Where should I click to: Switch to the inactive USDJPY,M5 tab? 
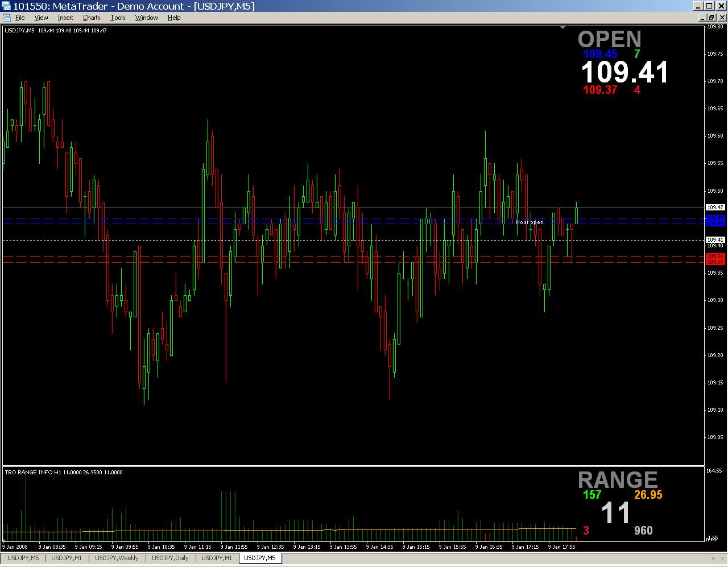pyautogui.click(x=23, y=558)
